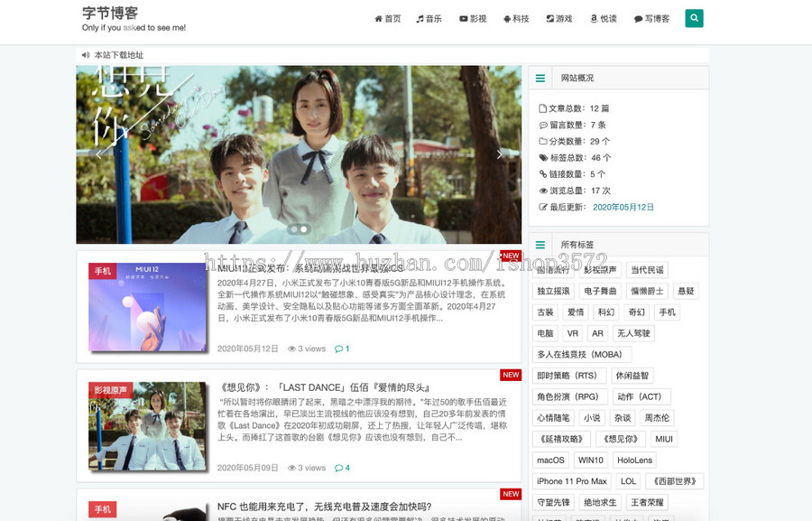Click the 影视原声 category badge on thumbnail

tap(111, 390)
